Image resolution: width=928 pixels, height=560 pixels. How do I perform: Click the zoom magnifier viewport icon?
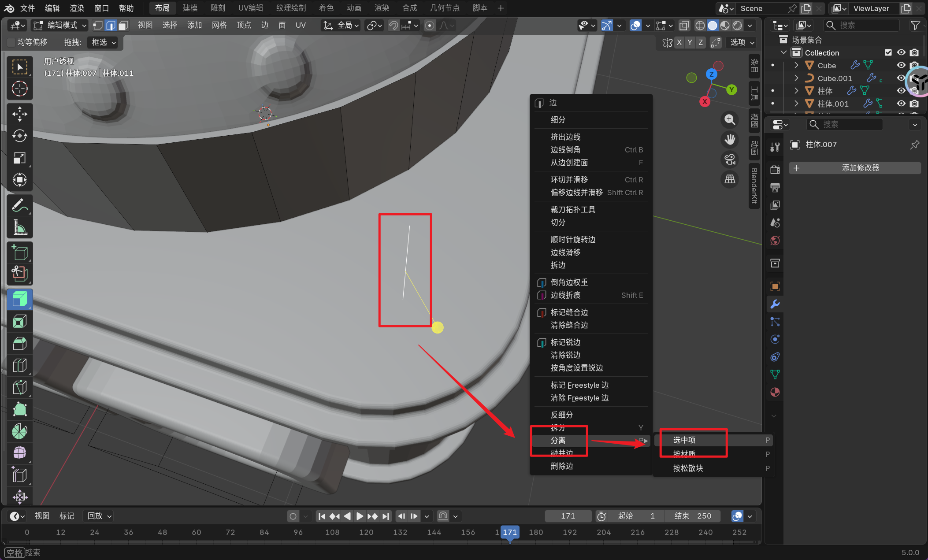[730, 119]
